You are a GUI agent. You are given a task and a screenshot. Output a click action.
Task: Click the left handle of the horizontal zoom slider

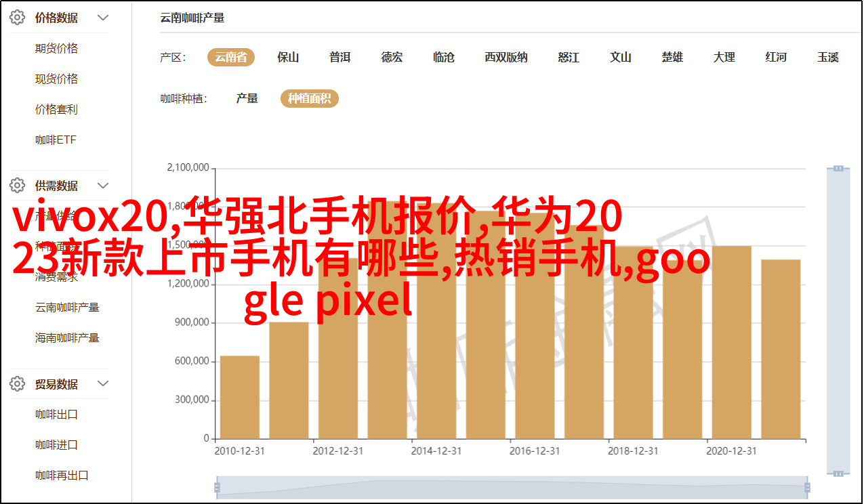tap(217, 487)
